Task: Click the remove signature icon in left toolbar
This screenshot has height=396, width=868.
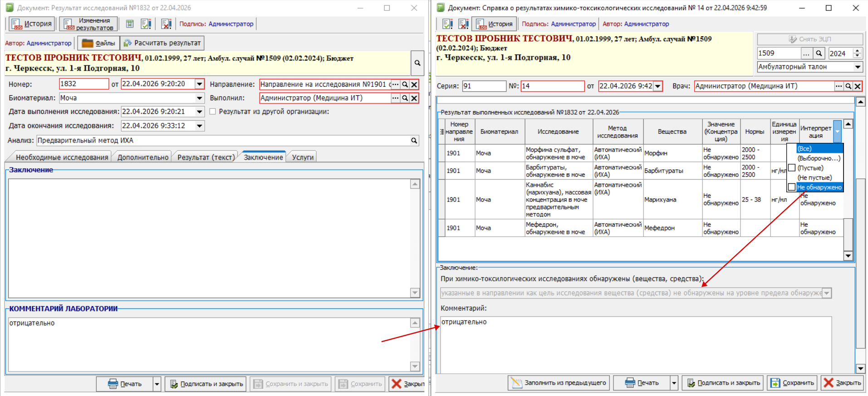Action: tap(166, 24)
